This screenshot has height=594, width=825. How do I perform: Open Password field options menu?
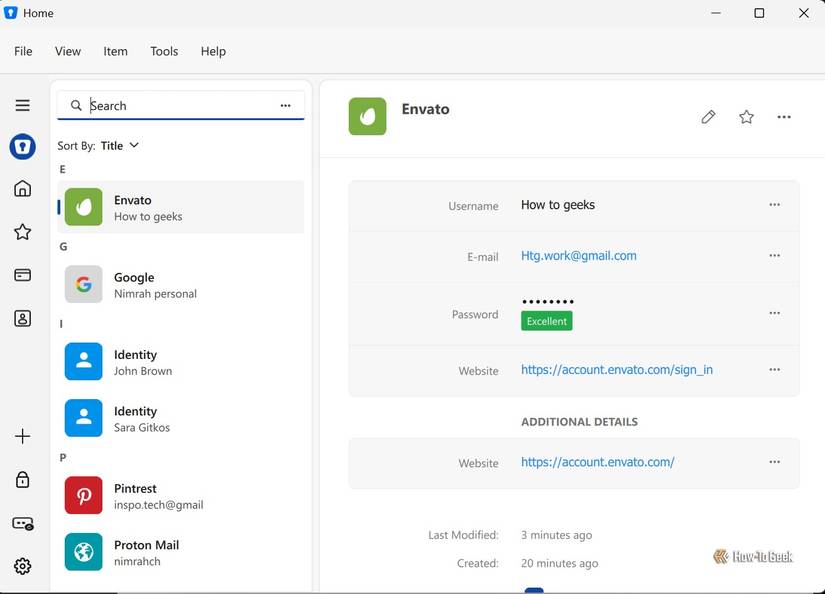point(774,313)
